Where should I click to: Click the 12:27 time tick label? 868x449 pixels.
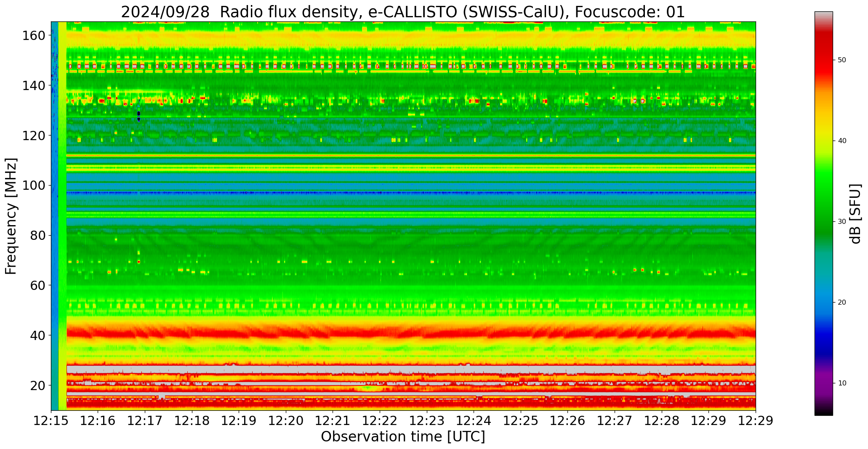615,421
